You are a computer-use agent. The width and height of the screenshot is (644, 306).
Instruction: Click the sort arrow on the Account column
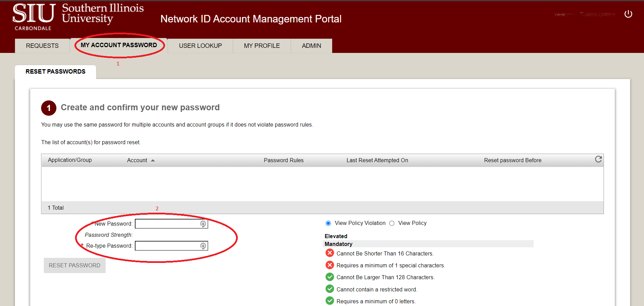pos(153,160)
